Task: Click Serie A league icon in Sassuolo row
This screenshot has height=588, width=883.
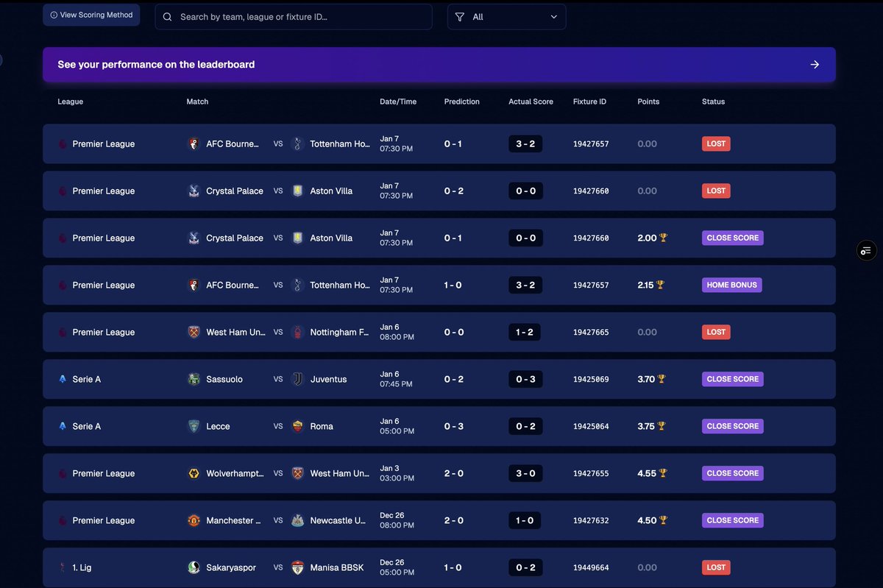Action: coord(63,379)
